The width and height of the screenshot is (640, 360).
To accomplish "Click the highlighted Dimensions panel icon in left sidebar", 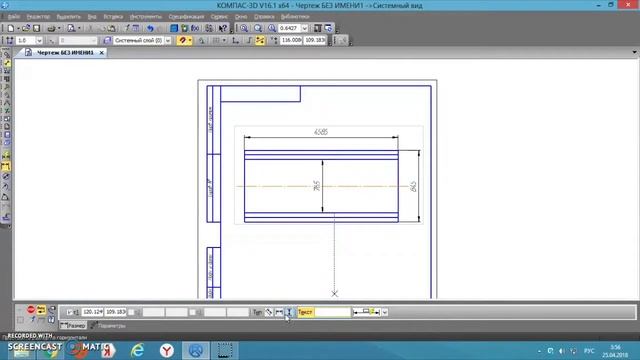I will tap(6, 167).
